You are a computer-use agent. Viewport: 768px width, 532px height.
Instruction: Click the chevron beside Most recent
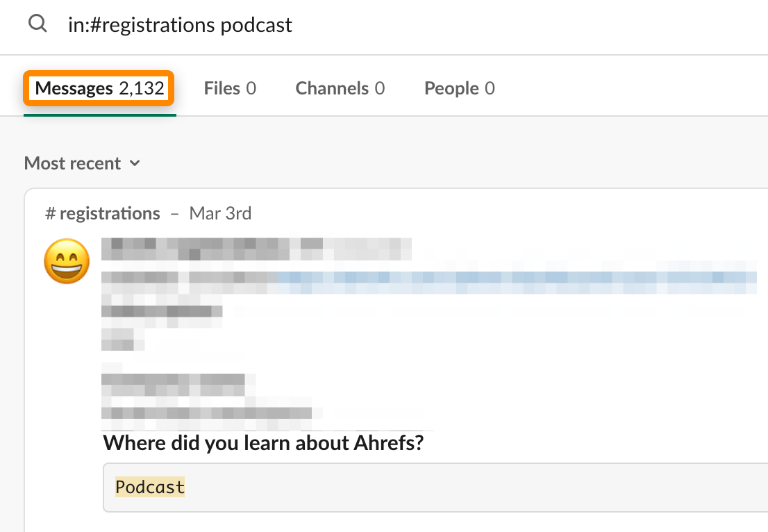click(135, 163)
